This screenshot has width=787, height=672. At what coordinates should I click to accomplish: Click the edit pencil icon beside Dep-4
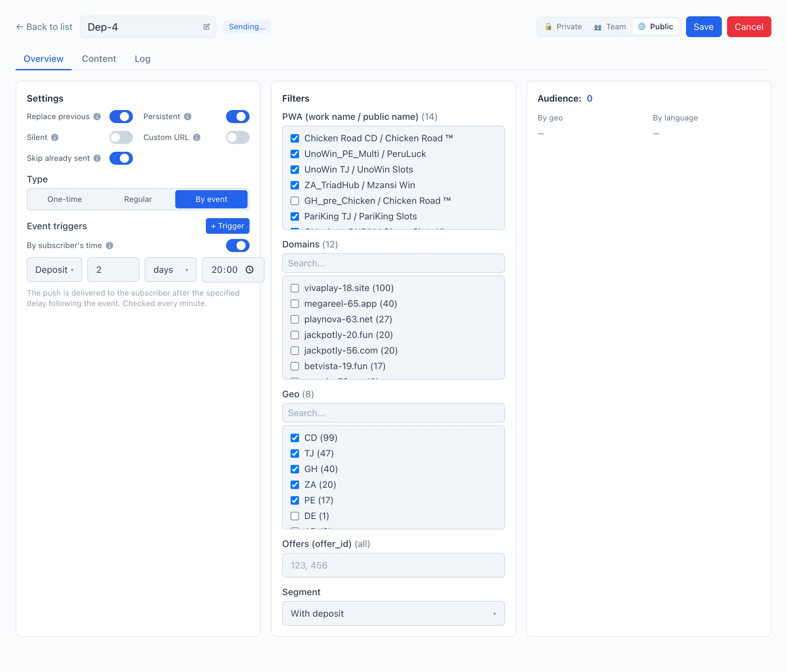coord(206,27)
